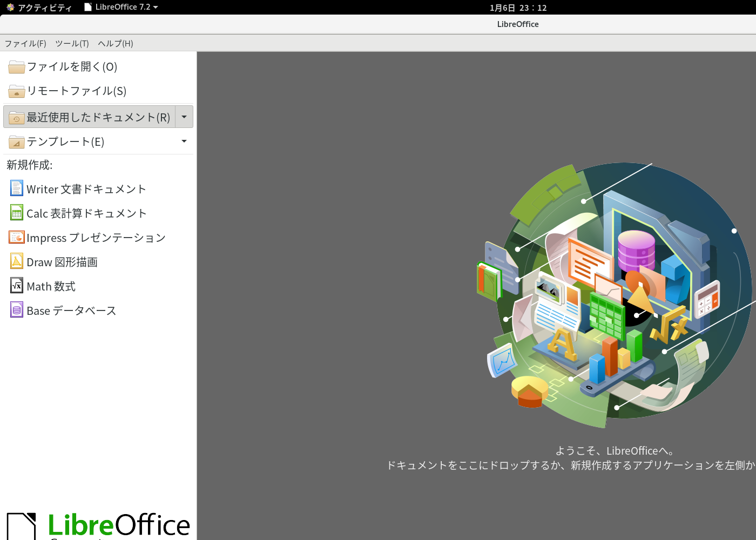Open the ファイル(F) menu
756x540 pixels.
click(x=25, y=43)
